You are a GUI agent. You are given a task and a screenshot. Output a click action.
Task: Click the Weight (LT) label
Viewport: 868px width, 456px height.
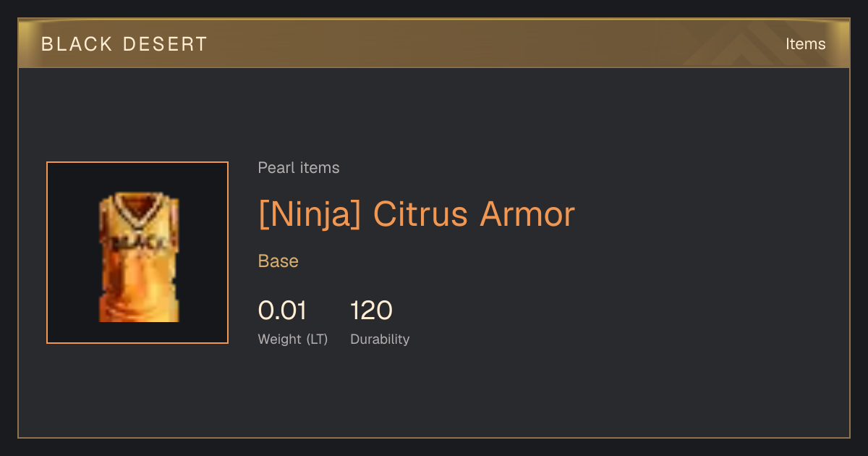pyautogui.click(x=293, y=339)
